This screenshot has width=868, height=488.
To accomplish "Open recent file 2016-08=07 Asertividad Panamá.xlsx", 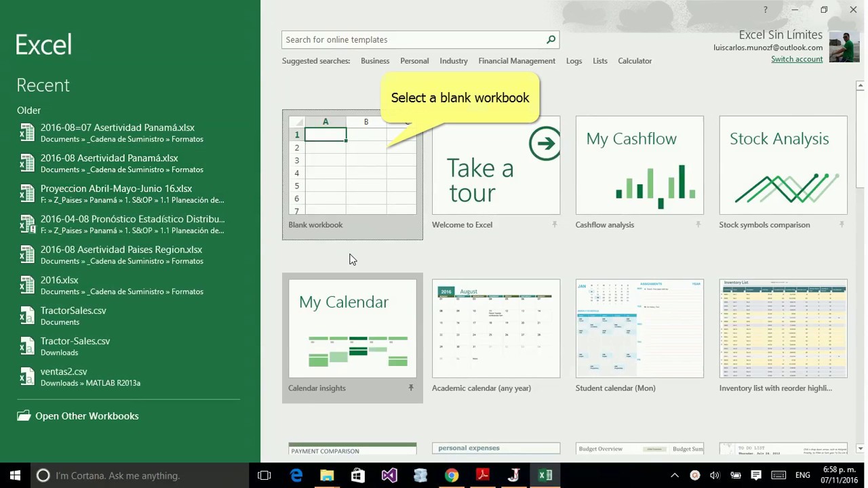I will click(x=130, y=133).
